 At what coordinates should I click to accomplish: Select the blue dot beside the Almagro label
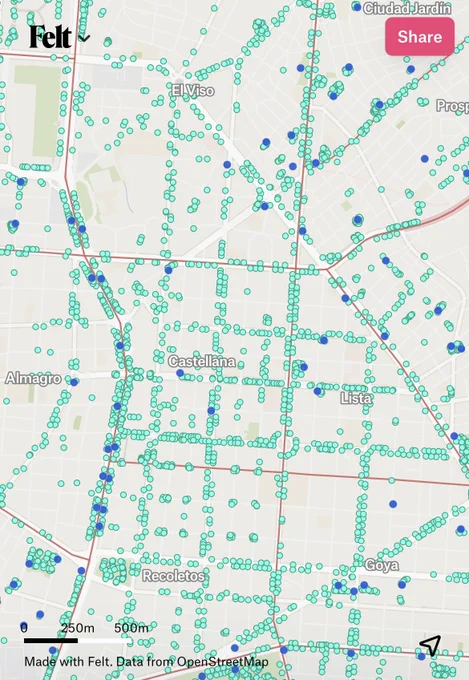tap(74, 382)
